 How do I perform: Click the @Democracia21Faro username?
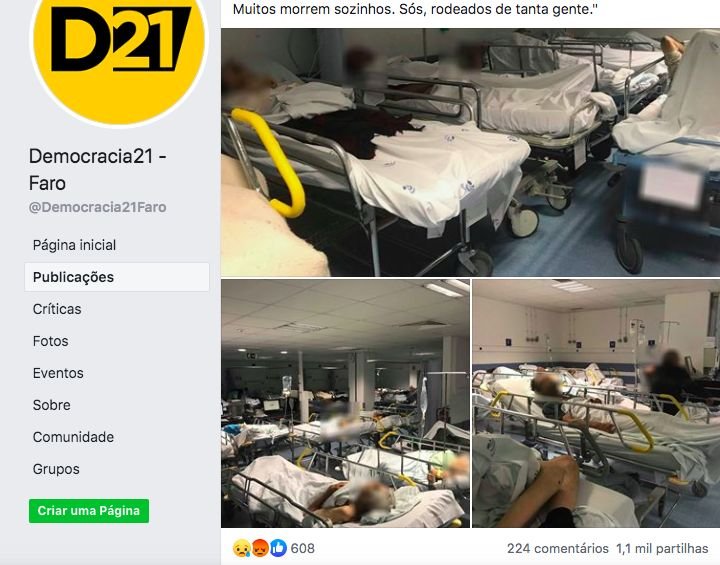97,207
